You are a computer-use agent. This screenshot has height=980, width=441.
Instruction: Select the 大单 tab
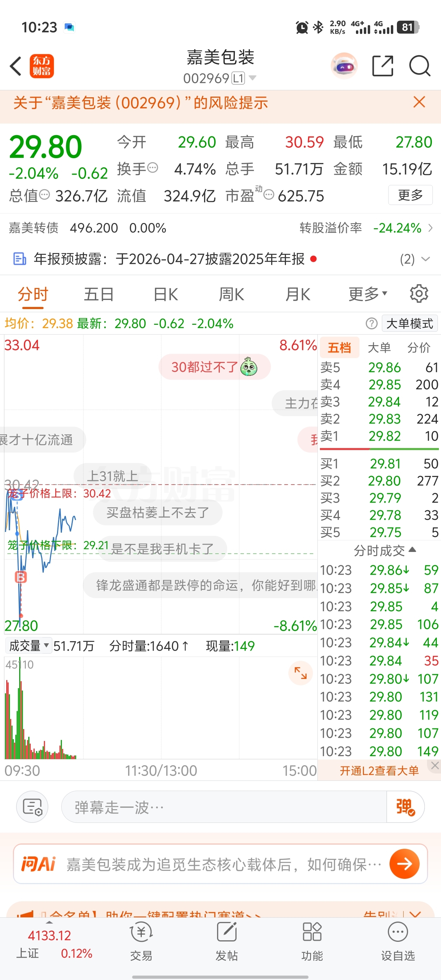379,347
